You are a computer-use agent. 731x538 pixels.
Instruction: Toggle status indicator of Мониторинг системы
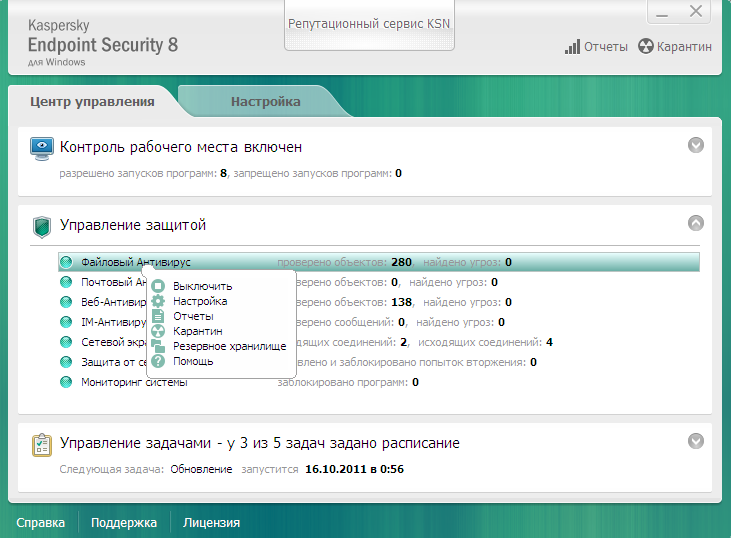click(66, 382)
